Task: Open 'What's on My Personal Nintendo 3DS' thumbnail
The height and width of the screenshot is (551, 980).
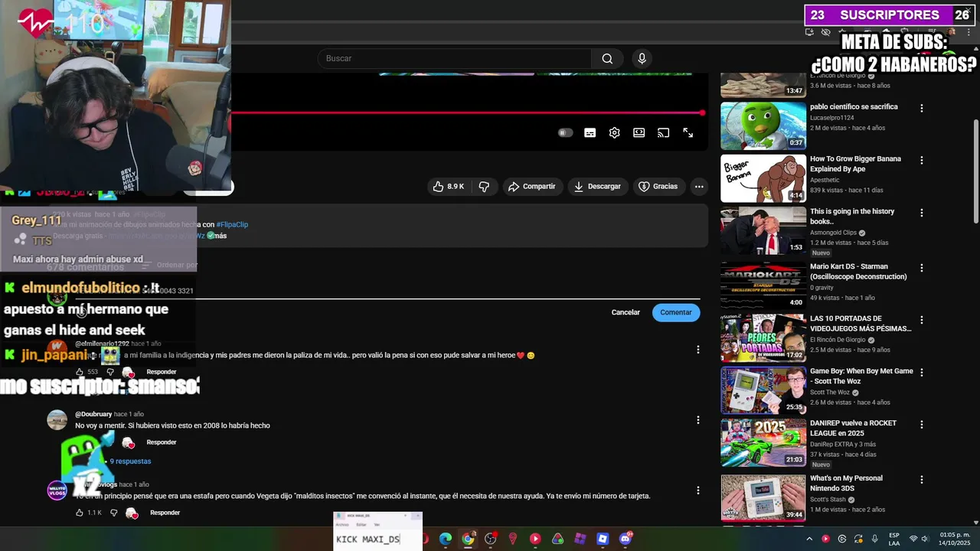Action: pos(763,498)
